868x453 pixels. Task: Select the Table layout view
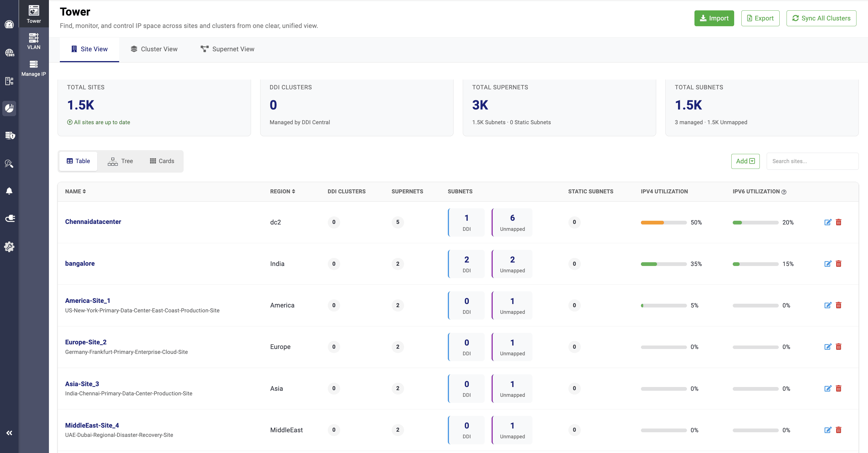(x=78, y=161)
